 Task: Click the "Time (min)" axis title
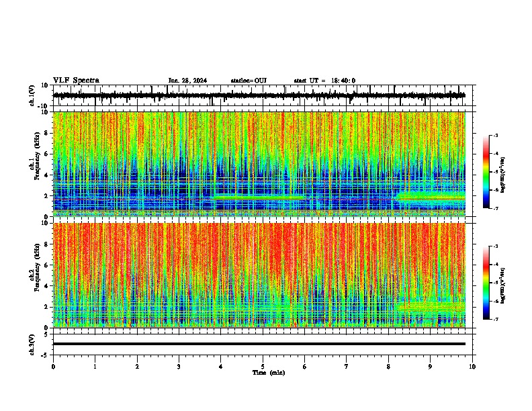tap(269, 373)
